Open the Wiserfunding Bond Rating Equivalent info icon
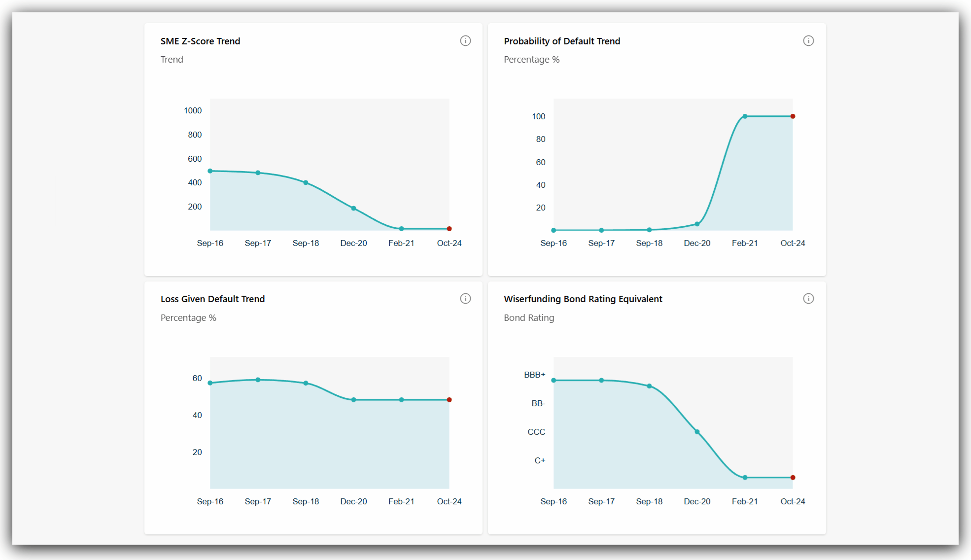Screen dimensions: 971x560 tap(808, 298)
